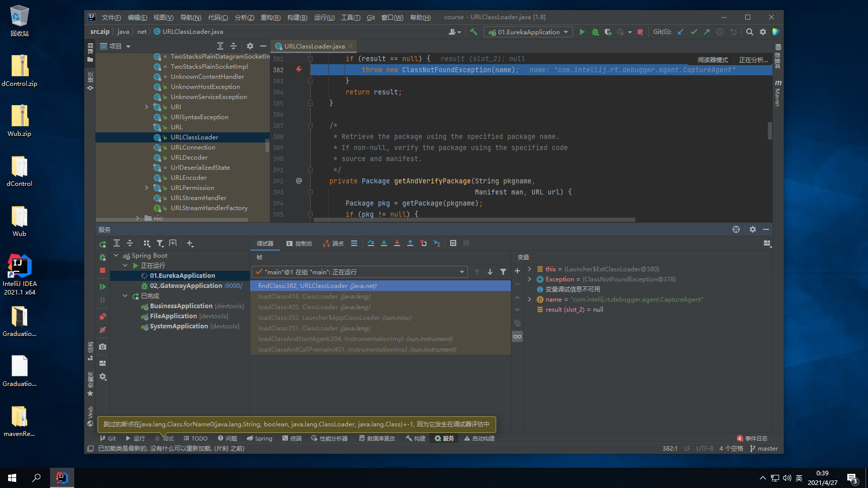
Task: Click the editor vertical scrollbar thumb
Action: (x=770, y=130)
